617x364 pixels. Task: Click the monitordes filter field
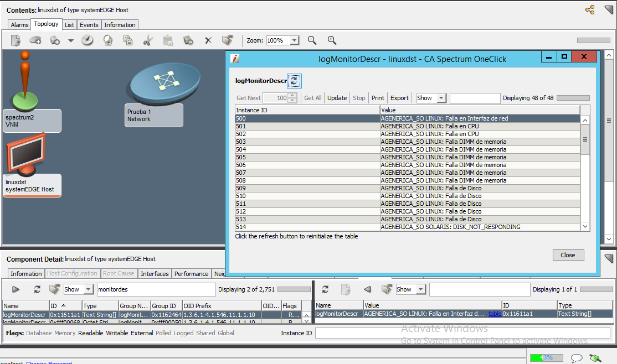point(156,289)
